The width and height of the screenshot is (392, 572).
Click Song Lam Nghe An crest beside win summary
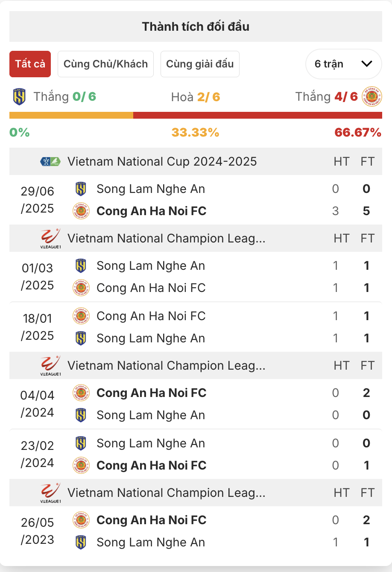click(19, 97)
